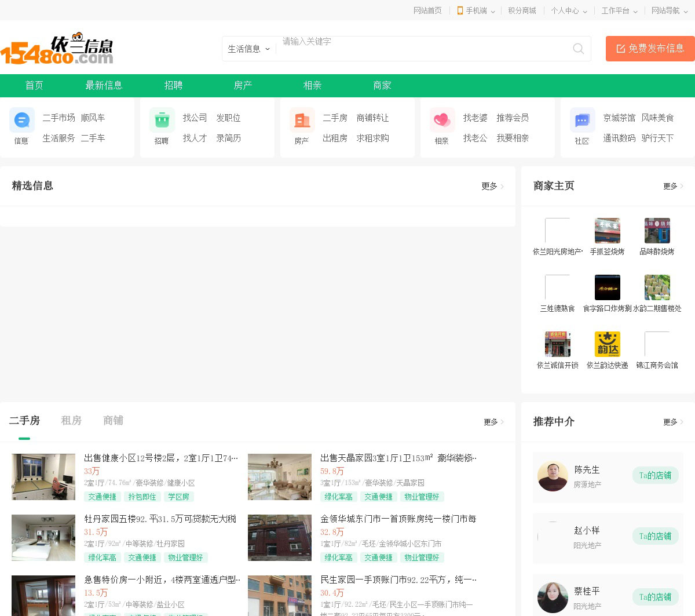The width and height of the screenshot is (695, 616).
Task: Expand the 生活信息 search category dropdown
Action: coord(249,49)
